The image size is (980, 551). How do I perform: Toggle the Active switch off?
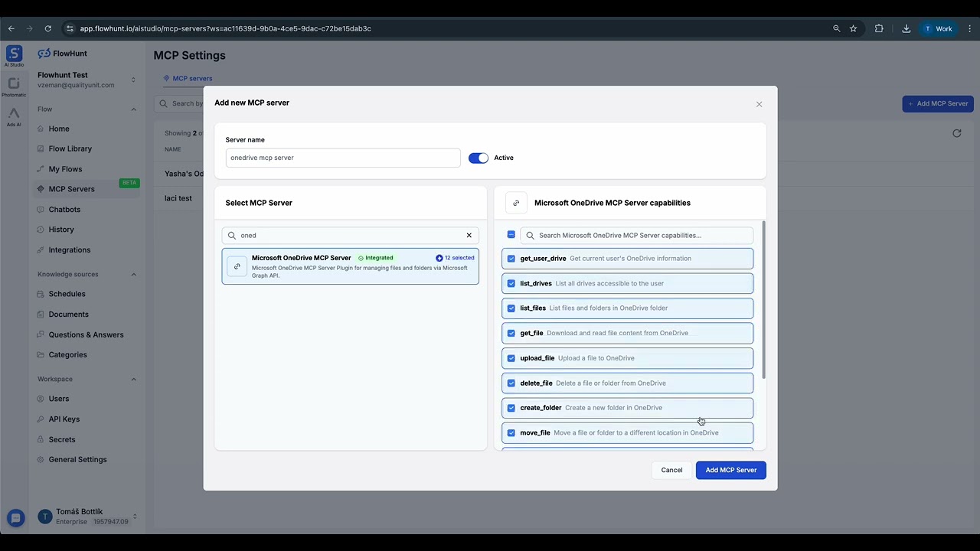click(478, 158)
